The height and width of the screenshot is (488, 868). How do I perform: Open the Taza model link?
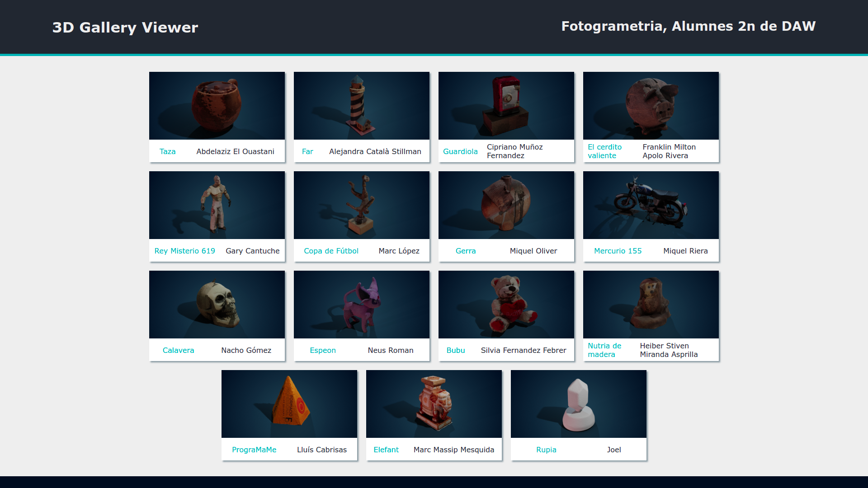pyautogui.click(x=167, y=151)
